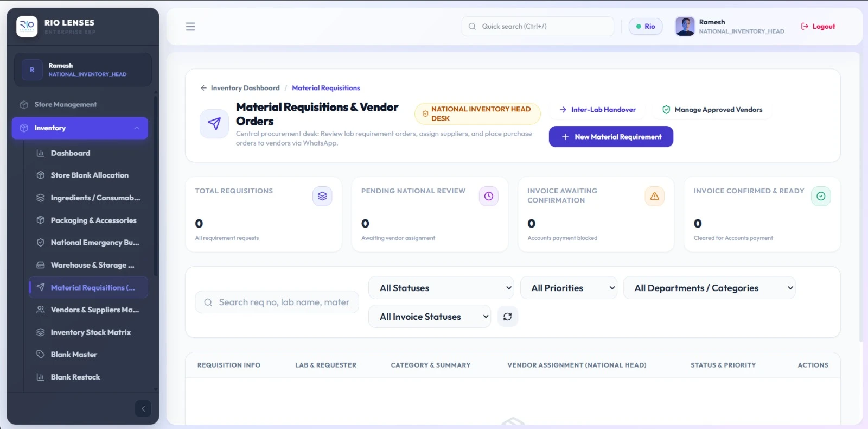Click the Lab & Requester column header

coord(325,365)
